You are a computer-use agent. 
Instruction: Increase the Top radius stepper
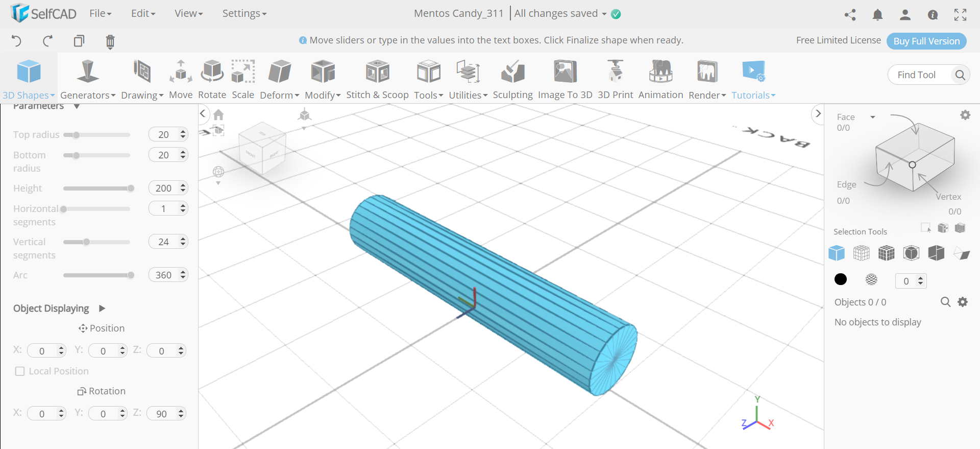pos(183,132)
